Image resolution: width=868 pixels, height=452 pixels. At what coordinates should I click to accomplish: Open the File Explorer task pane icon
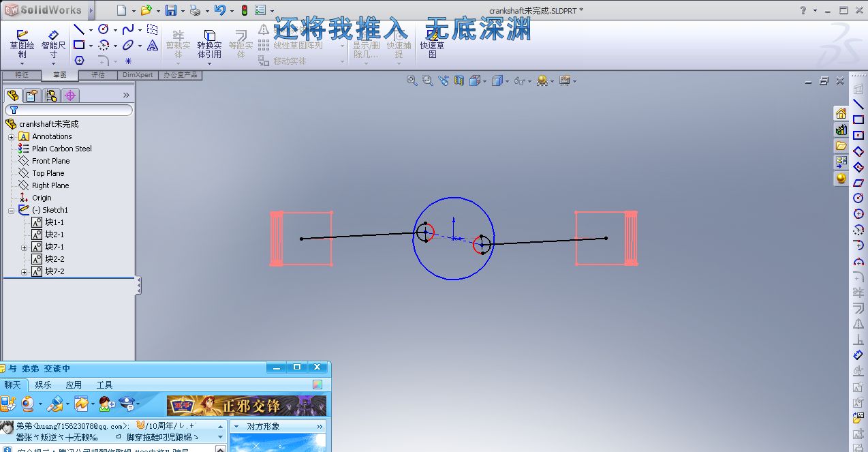coord(841,146)
